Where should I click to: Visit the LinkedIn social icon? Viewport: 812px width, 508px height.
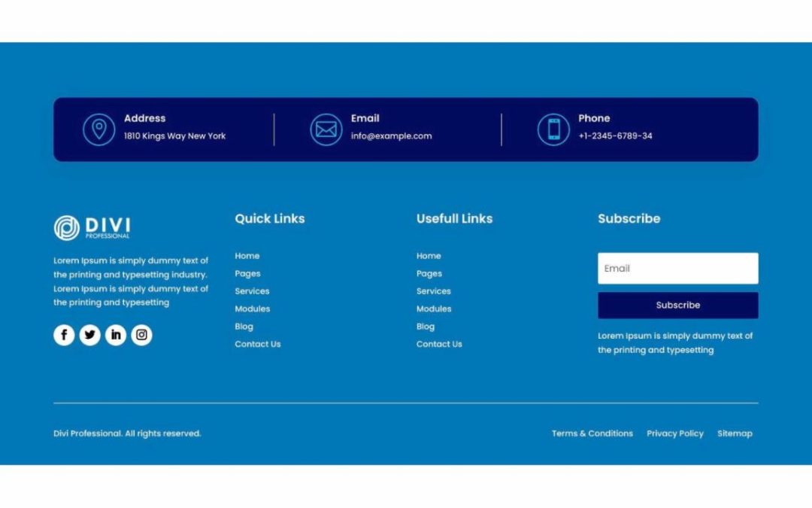click(116, 335)
